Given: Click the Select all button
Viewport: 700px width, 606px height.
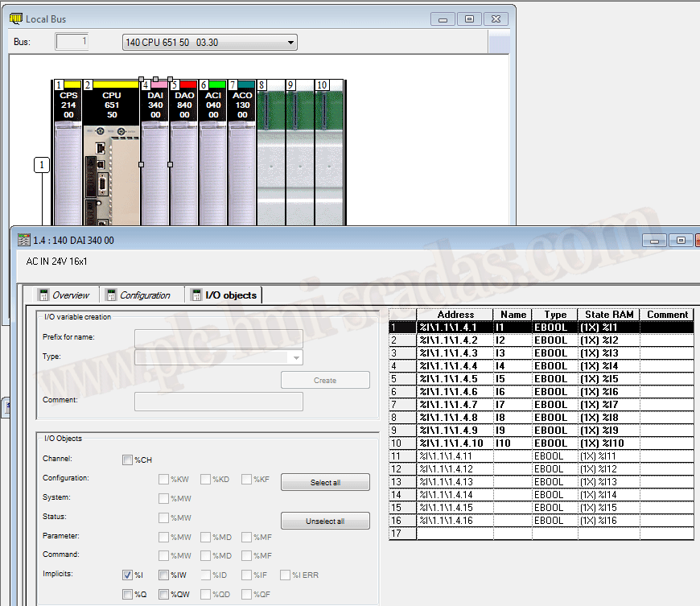Looking at the screenshot, I should [x=325, y=483].
